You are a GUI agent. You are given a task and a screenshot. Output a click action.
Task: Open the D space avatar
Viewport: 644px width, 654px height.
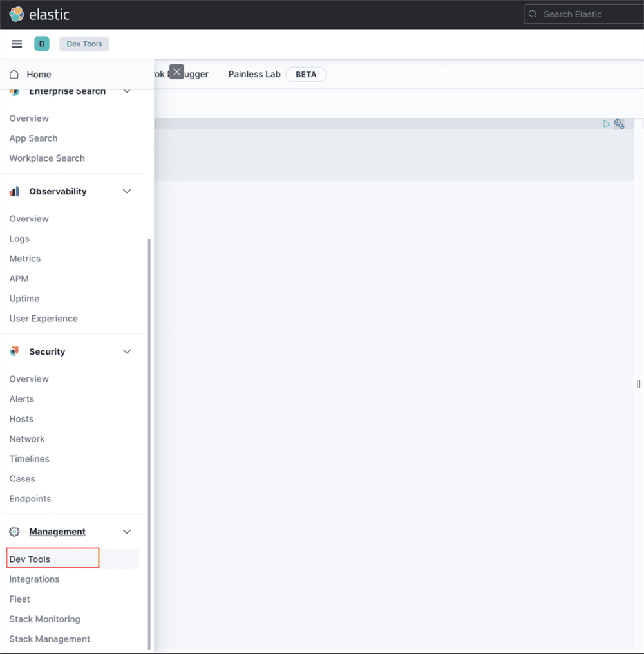42,44
